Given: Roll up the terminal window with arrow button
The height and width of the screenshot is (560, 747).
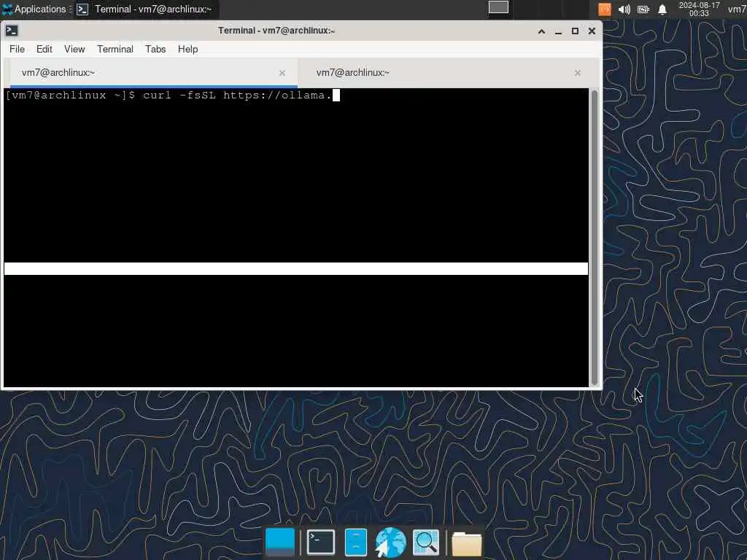Looking at the screenshot, I should tap(542, 31).
